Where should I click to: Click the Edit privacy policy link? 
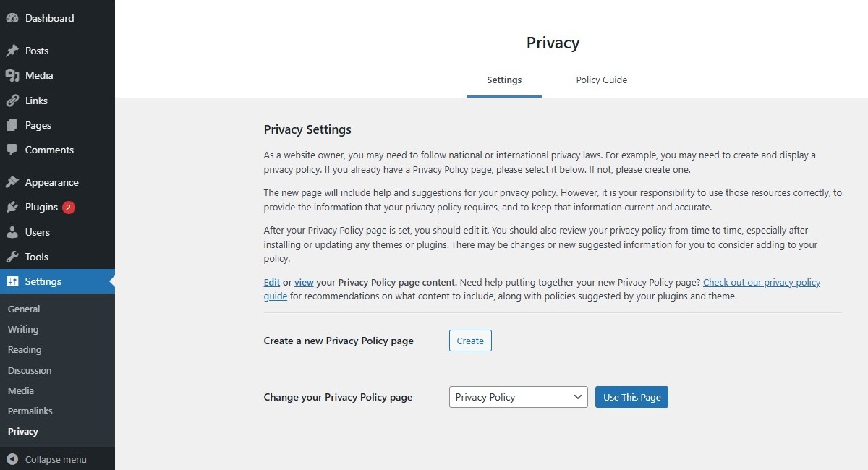(272, 283)
